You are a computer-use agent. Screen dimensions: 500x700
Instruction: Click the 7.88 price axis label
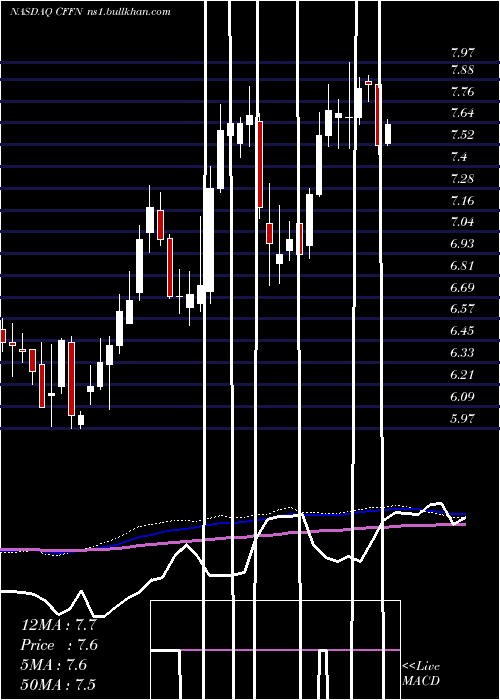click(462, 71)
